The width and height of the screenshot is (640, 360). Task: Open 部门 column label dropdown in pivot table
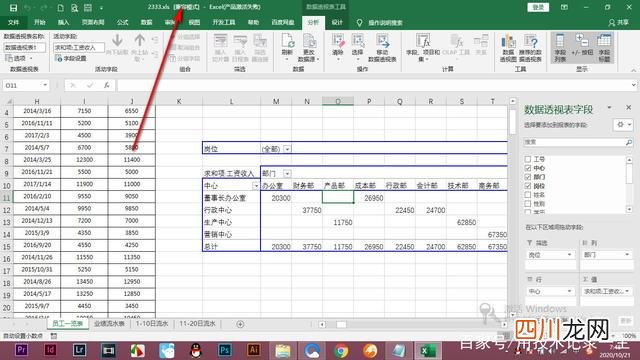coord(287,174)
